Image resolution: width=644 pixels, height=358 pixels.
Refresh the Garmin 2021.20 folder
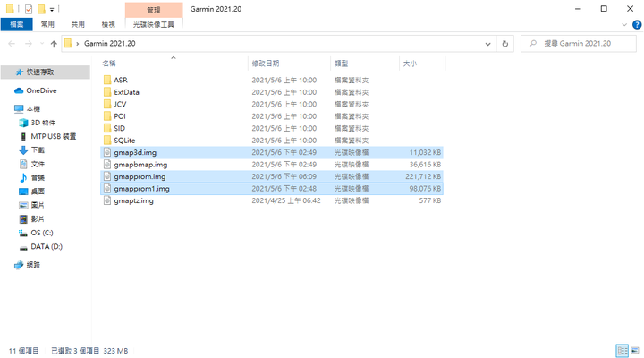coord(505,44)
